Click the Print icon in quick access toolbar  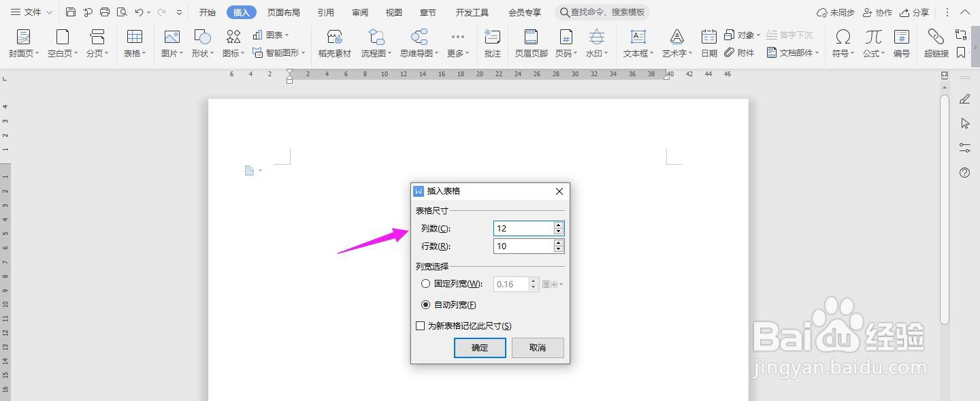pos(105,12)
